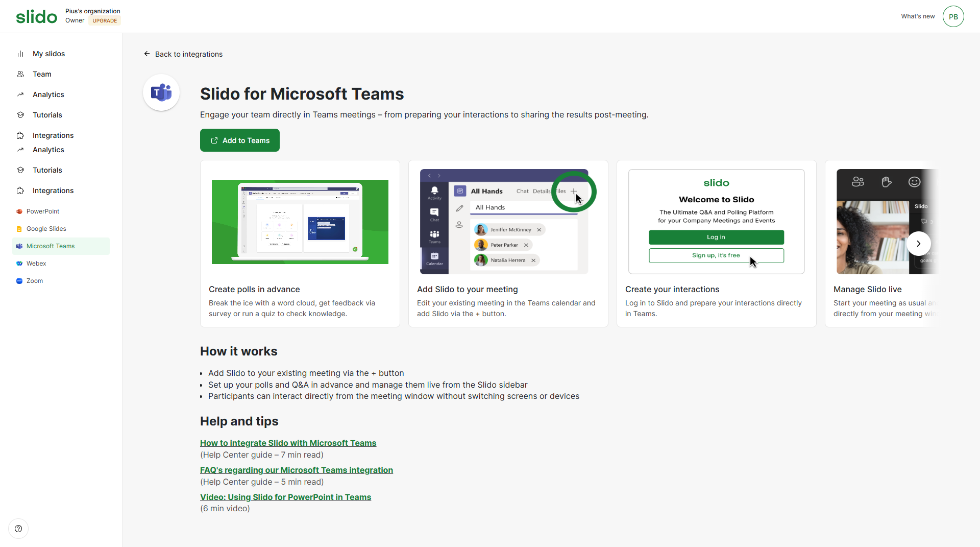Image resolution: width=980 pixels, height=547 pixels.
Task: Select Microsoft Teams in sidebar
Action: tap(51, 246)
